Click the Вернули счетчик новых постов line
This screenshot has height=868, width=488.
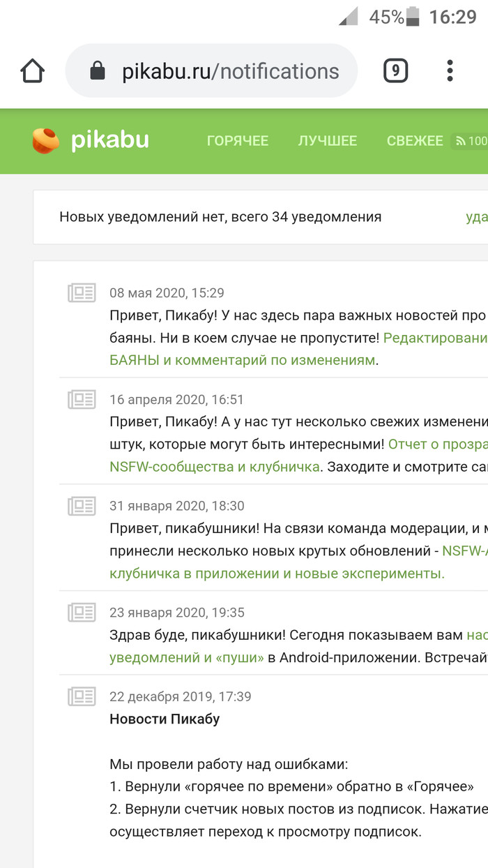(x=298, y=809)
